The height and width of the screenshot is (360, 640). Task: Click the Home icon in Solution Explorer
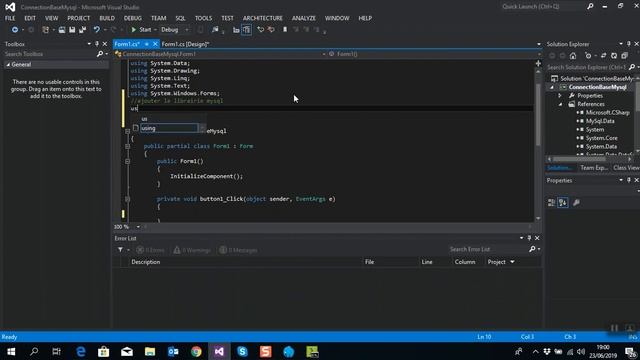pyautogui.click(x=573, y=56)
